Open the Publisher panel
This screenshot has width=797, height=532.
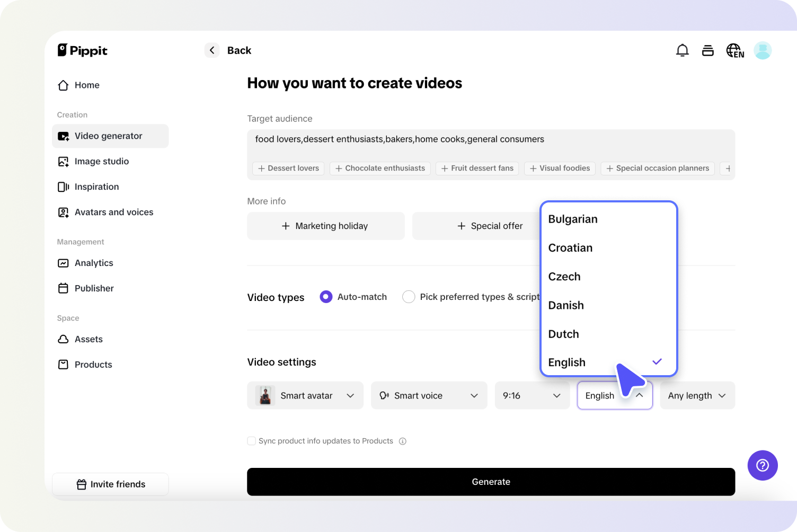point(94,288)
